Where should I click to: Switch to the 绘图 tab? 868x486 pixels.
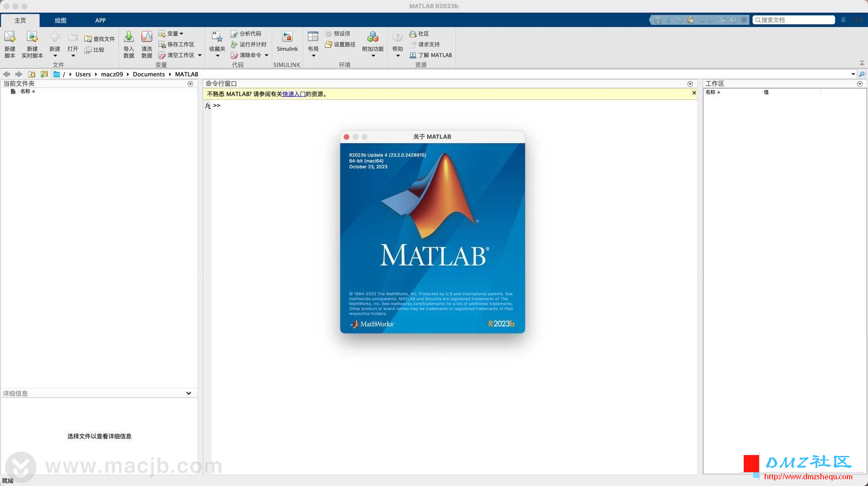(x=61, y=21)
